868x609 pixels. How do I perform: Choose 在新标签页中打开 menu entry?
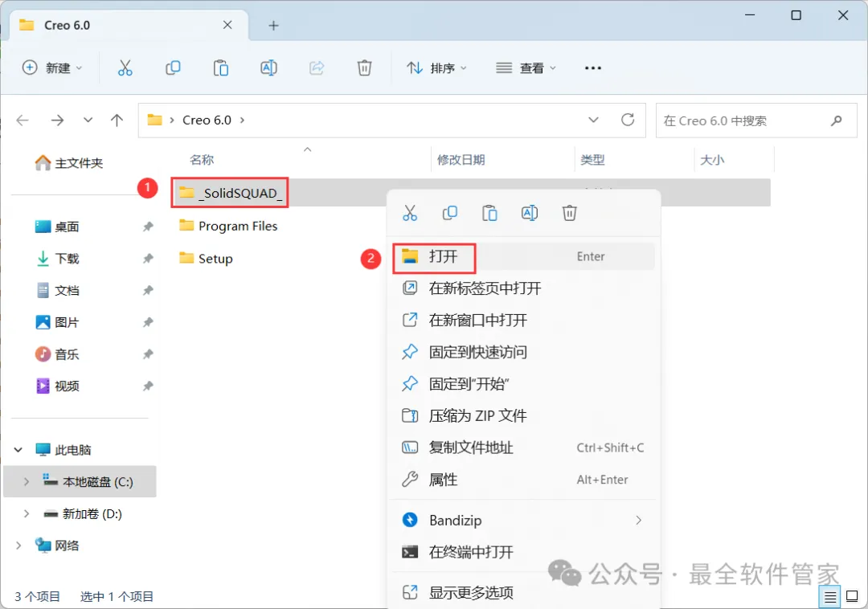tap(524, 288)
